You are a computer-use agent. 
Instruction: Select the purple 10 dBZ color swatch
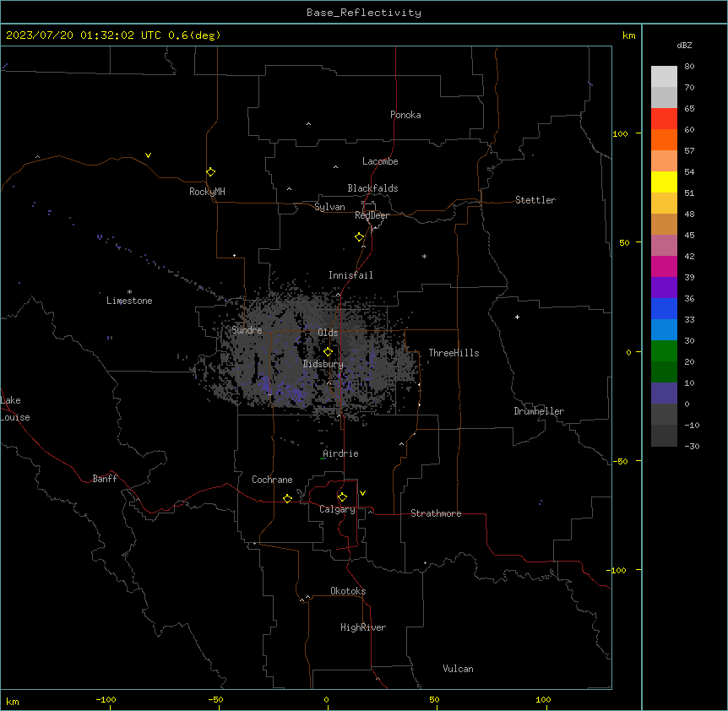[664, 393]
